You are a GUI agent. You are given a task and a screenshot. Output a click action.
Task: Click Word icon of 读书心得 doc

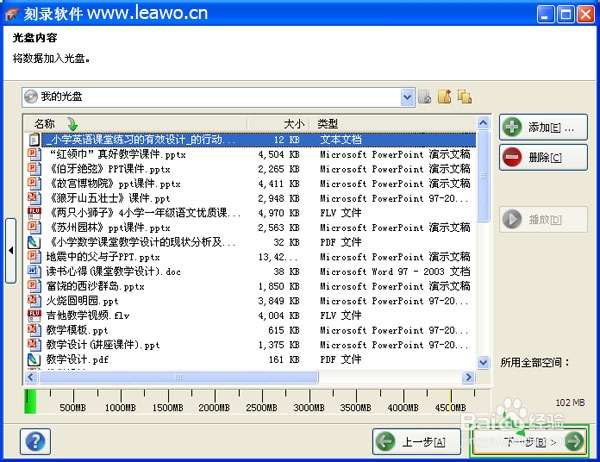point(34,271)
